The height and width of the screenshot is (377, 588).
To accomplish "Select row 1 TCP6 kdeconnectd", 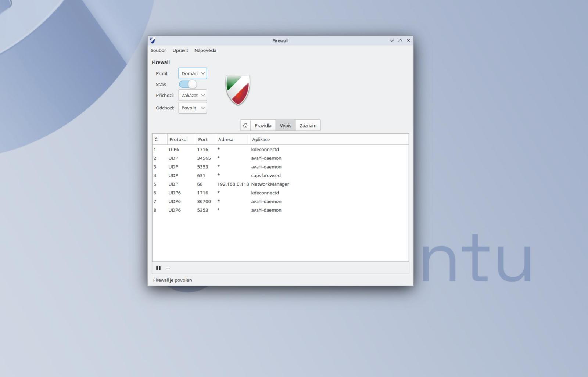I will 280,150.
